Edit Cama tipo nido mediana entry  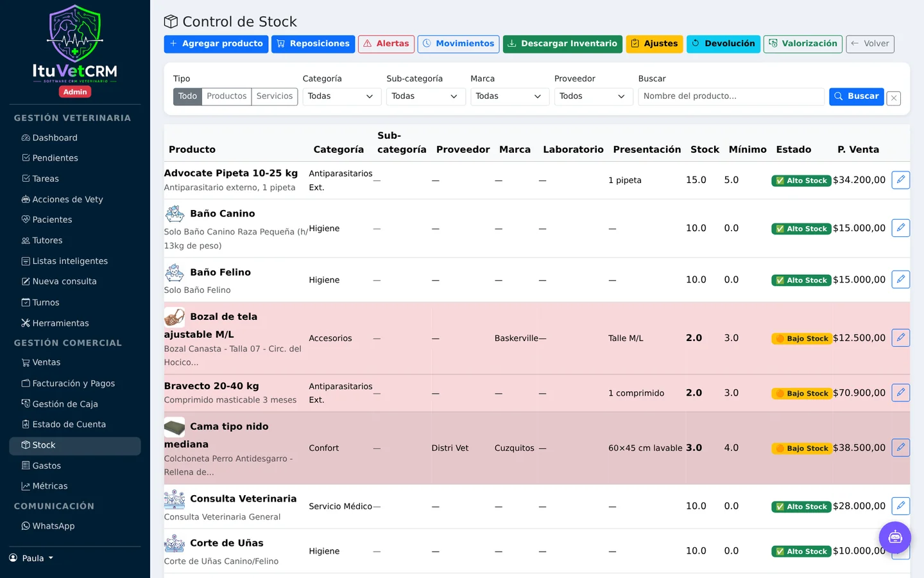[900, 448]
